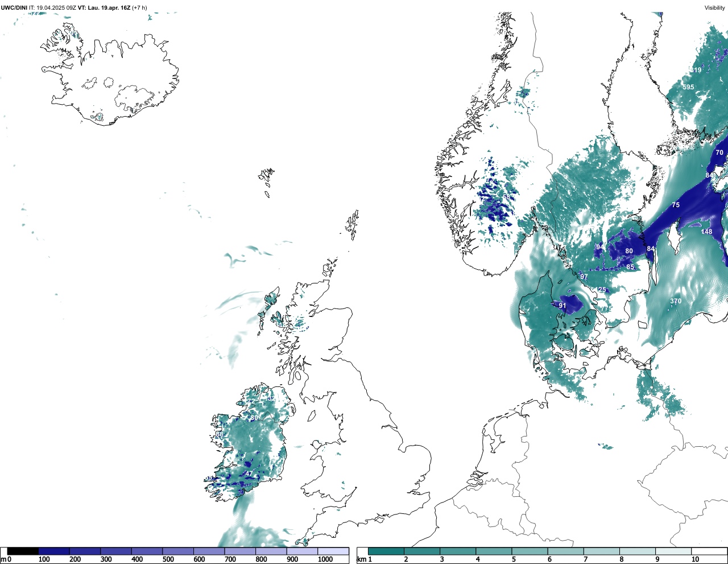Click the '70' value on the right edge
The width and height of the screenshot is (728, 564).
[719, 153]
